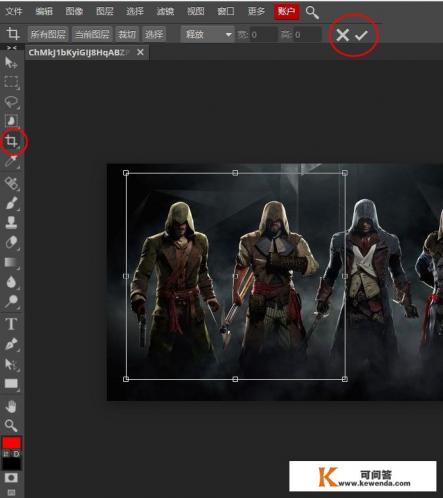Viewport: 443px width, 498px height.
Task: Open the 图层 menu
Action: (x=105, y=11)
